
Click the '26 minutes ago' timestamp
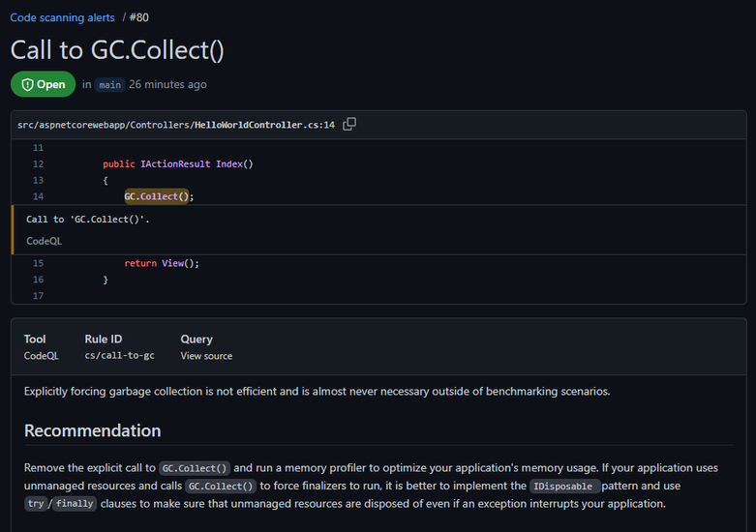click(x=167, y=85)
